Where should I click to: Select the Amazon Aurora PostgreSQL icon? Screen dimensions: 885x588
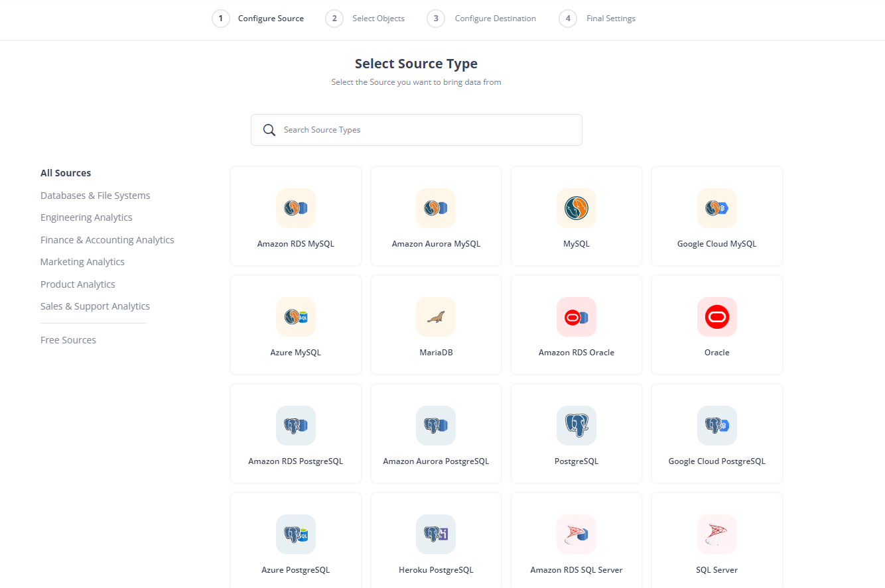click(436, 426)
